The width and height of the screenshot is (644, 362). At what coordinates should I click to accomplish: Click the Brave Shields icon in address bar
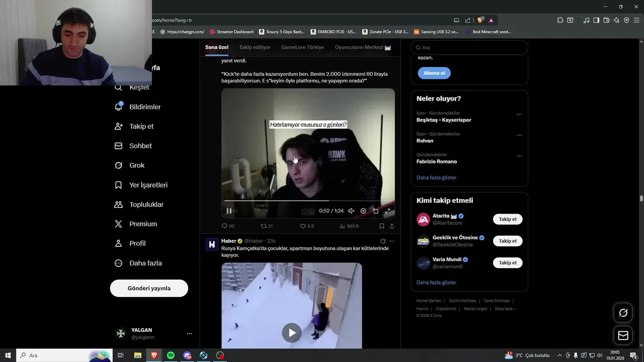[x=480, y=20]
